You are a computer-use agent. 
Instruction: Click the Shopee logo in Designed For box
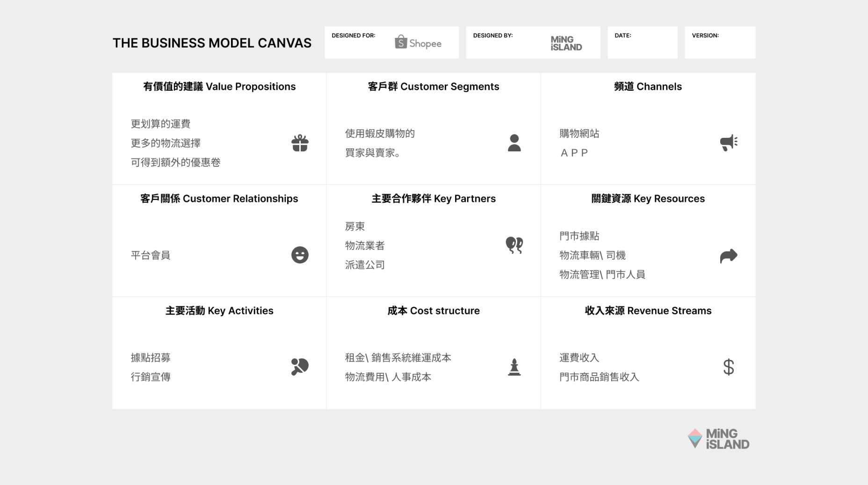(418, 43)
